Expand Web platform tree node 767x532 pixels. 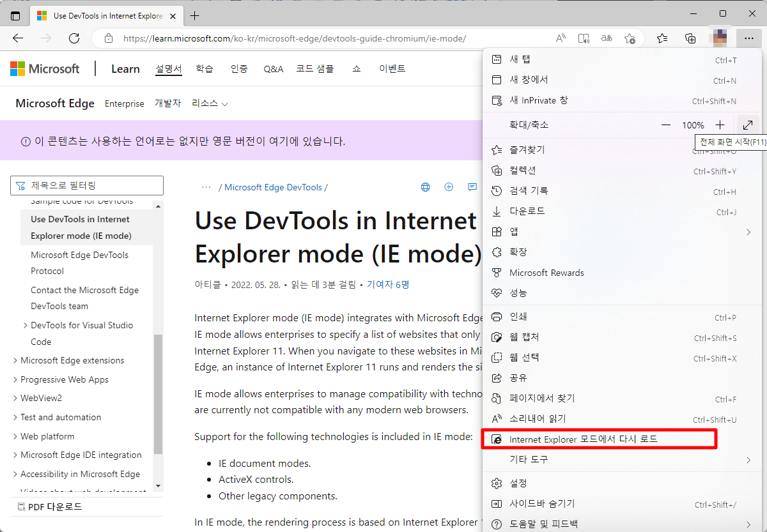[15, 436]
